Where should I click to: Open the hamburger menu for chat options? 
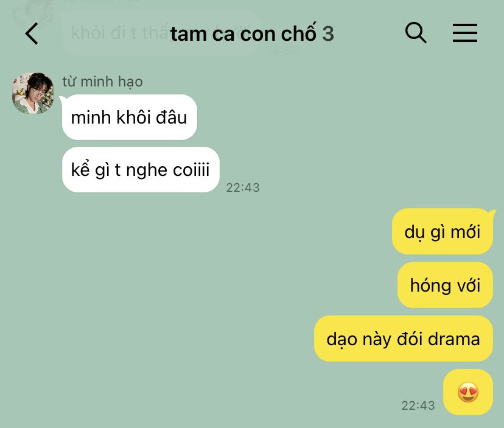tap(465, 33)
